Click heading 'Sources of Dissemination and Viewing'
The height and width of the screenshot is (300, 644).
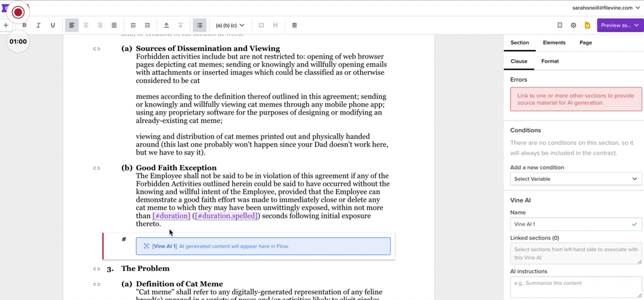tap(208, 48)
